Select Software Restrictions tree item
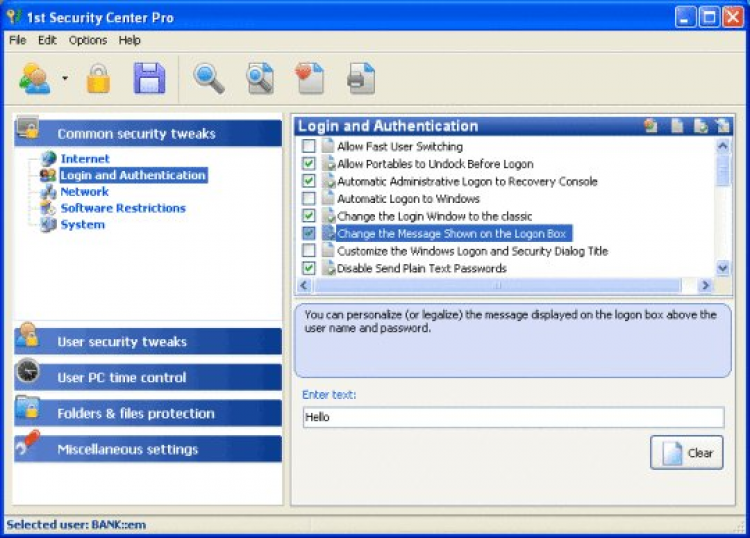Image resolution: width=750 pixels, height=538 pixels. coord(123,208)
